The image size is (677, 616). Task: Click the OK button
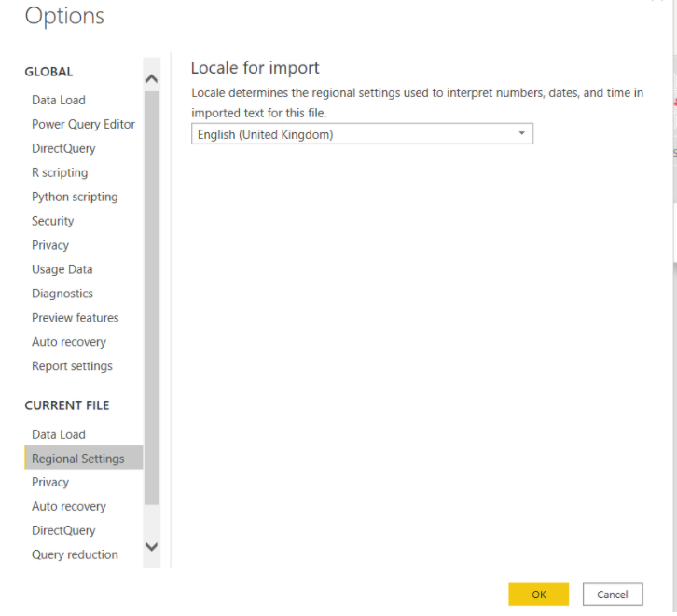[x=538, y=595]
